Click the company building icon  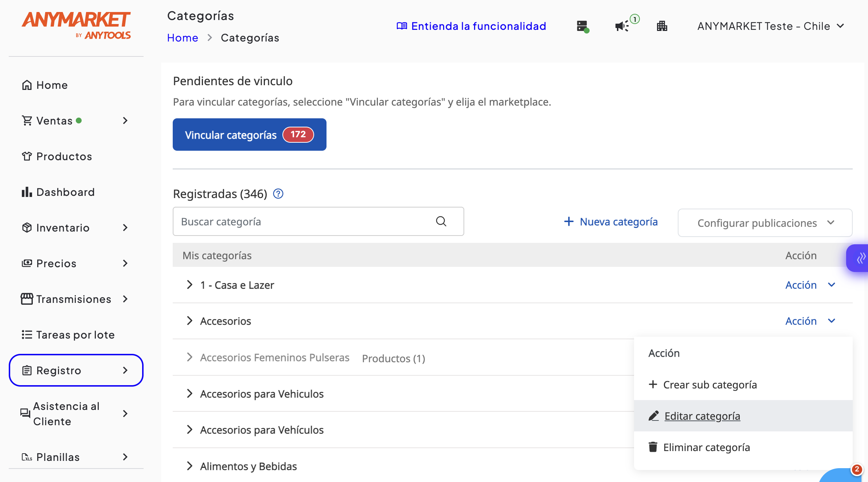coord(662,26)
